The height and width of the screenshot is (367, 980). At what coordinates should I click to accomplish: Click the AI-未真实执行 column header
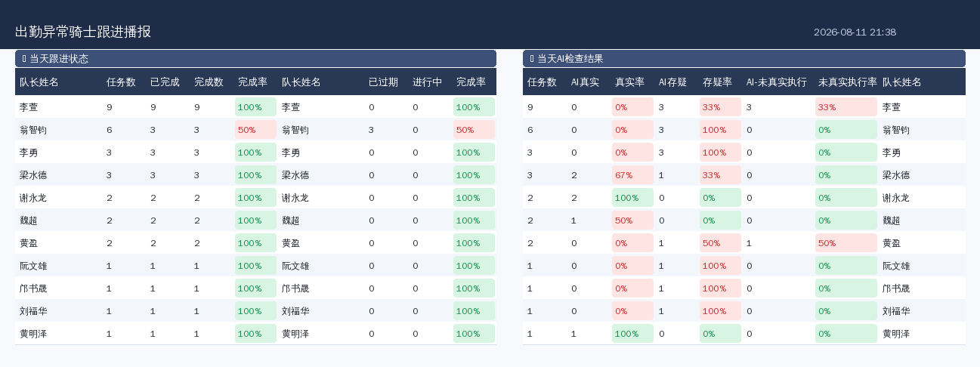(x=776, y=82)
